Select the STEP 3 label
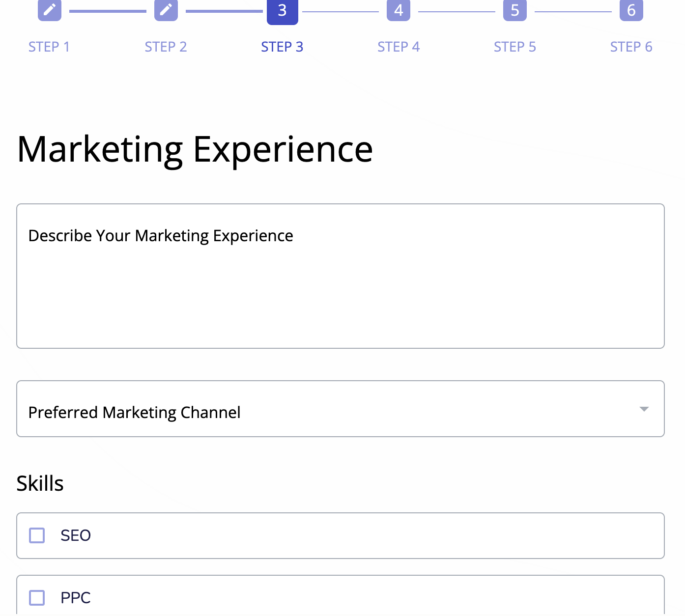 tap(282, 47)
